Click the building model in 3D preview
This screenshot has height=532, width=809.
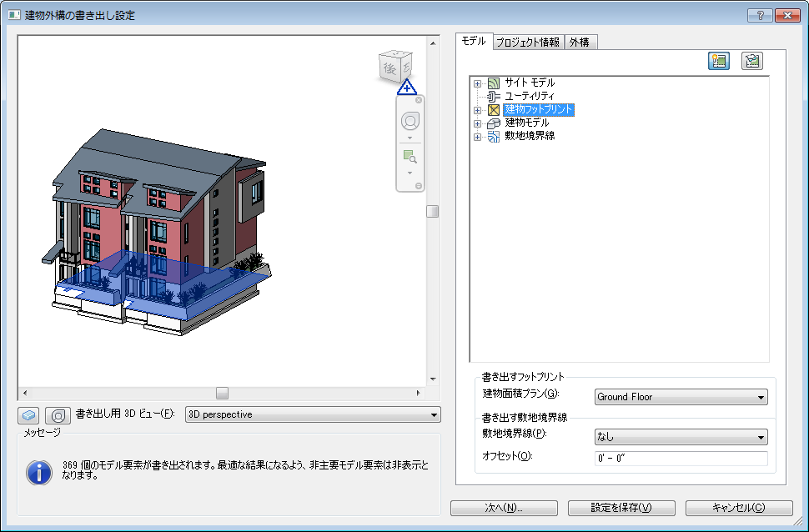(158, 231)
